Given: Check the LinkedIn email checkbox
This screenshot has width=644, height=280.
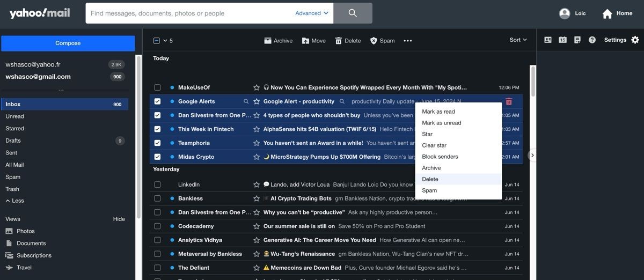Looking at the screenshot, I should 157,185.
